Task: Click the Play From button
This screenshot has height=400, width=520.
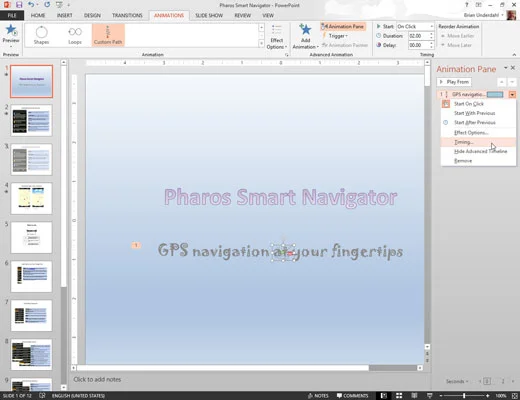Action: pos(454,82)
